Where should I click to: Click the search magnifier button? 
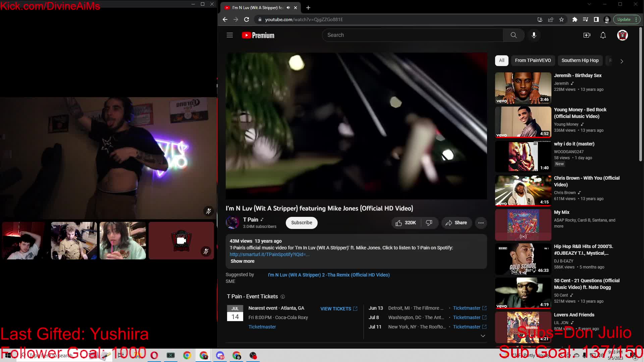tap(514, 35)
